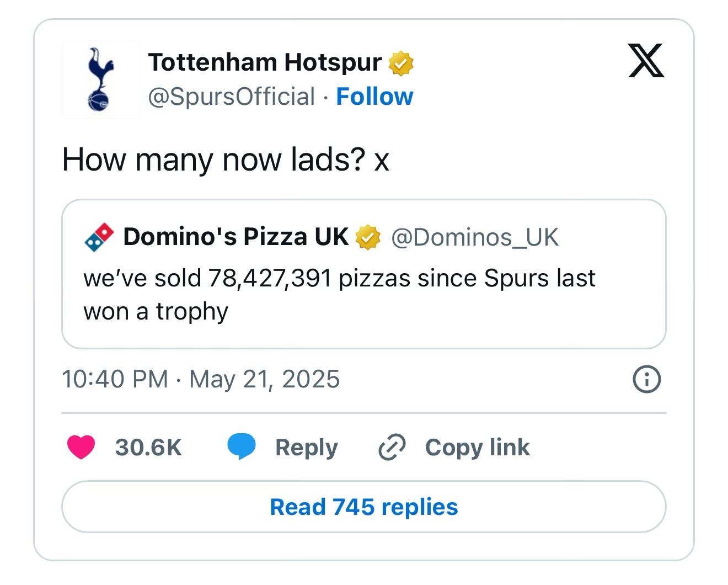
Task: Click the Domino's gold verified badge
Action: point(368,237)
